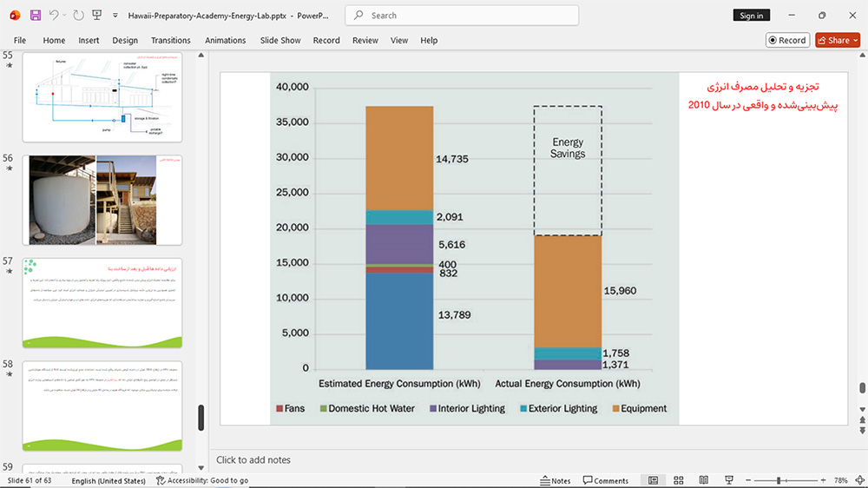Click the Redo icon in quick access
This screenshot has width=868, height=488.
tap(79, 16)
